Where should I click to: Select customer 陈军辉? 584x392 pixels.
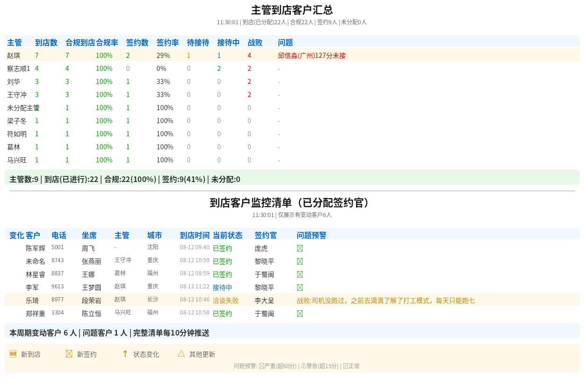click(36, 248)
